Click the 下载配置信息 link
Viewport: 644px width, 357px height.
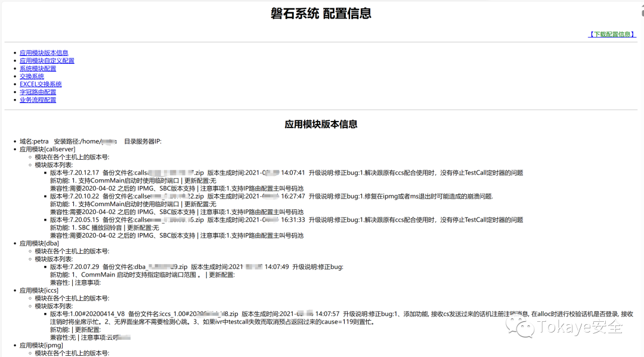point(612,35)
